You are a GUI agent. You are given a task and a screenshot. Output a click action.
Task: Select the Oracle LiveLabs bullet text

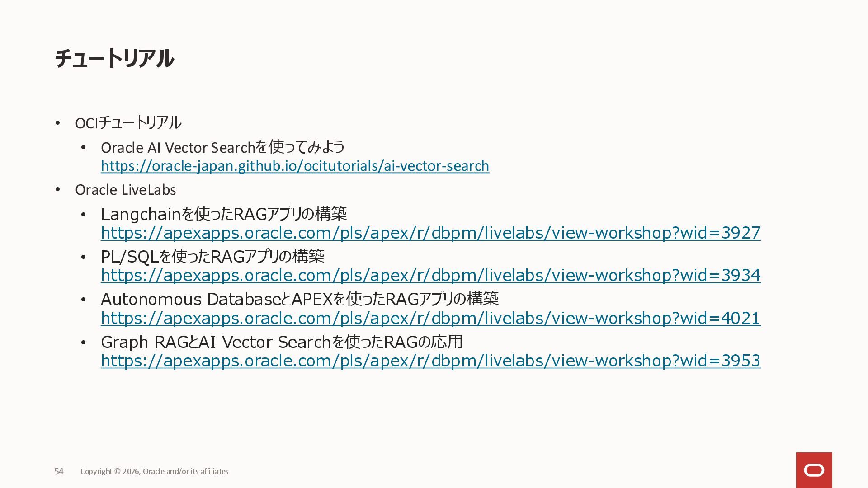coord(125,190)
